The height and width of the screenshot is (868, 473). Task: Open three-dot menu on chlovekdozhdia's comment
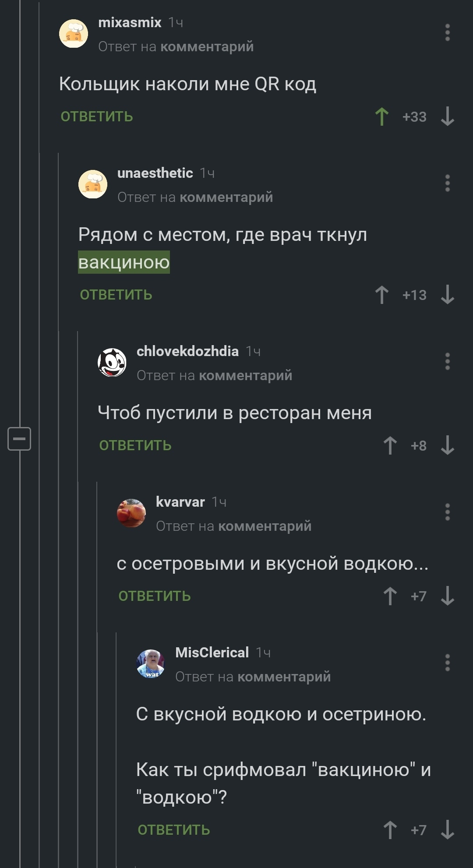coord(447,361)
